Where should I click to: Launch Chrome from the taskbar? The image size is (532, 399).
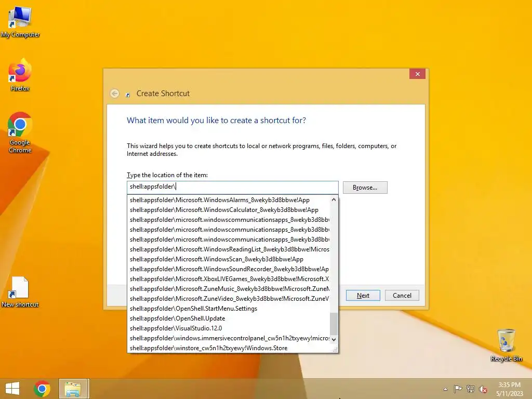(42, 389)
